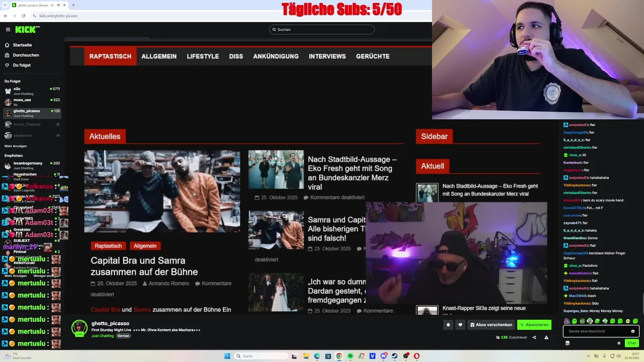The image size is (644, 362).
Task: Open sidebar Eko Fresh Aktuell article
Action: coord(490,190)
